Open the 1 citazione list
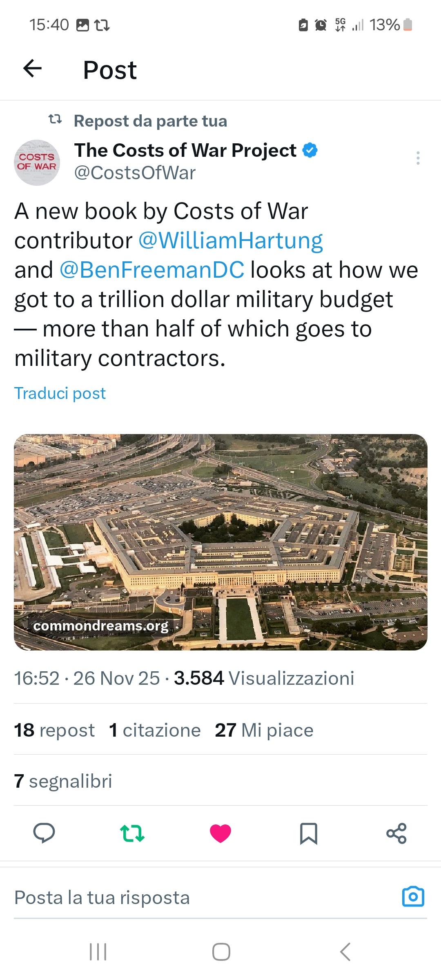 [155, 730]
